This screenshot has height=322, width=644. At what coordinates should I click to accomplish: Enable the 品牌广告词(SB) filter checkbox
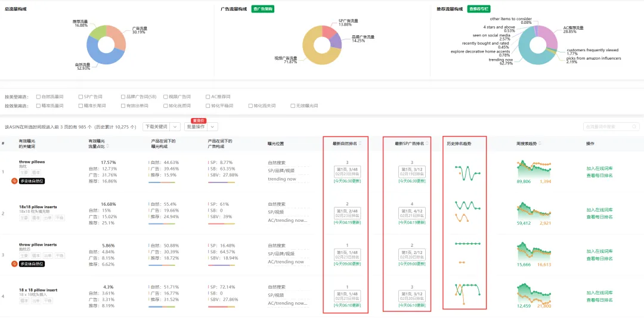pyautogui.click(x=123, y=97)
